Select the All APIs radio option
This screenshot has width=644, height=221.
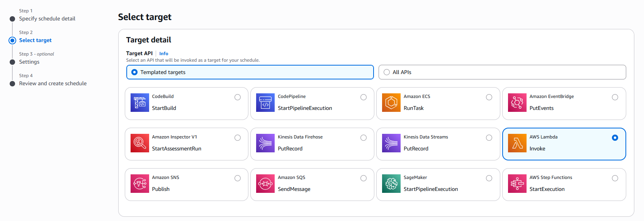click(x=387, y=72)
